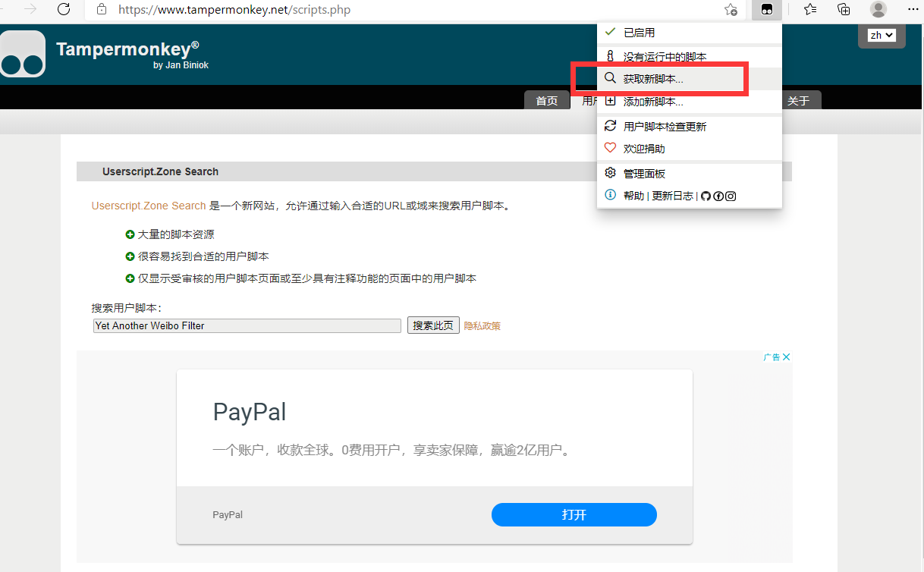Click the 帮助 help link in popup

(633, 196)
